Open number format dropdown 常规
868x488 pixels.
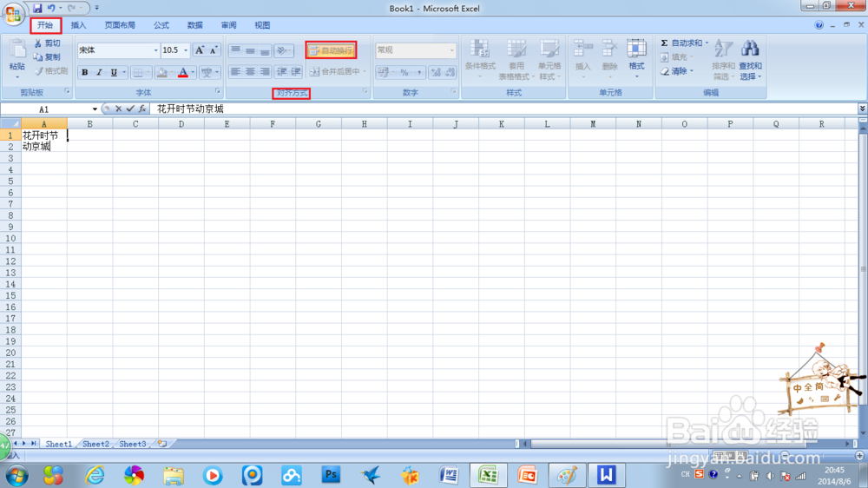[451, 50]
